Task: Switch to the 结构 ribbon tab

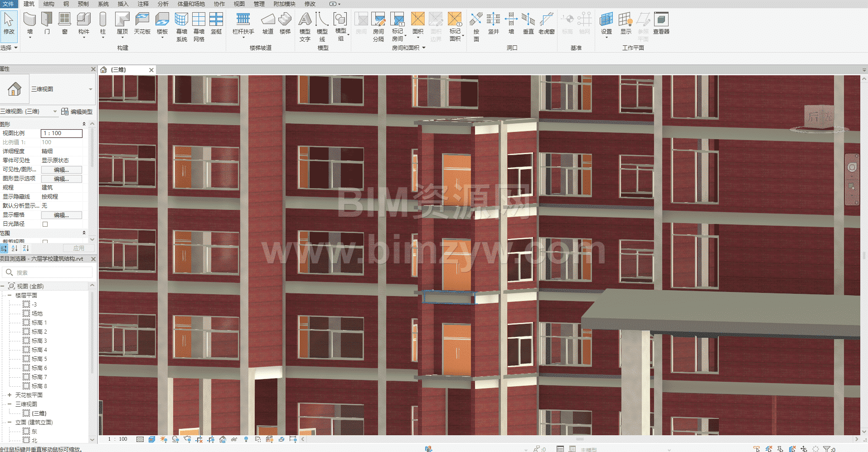Action: (x=48, y=4)
